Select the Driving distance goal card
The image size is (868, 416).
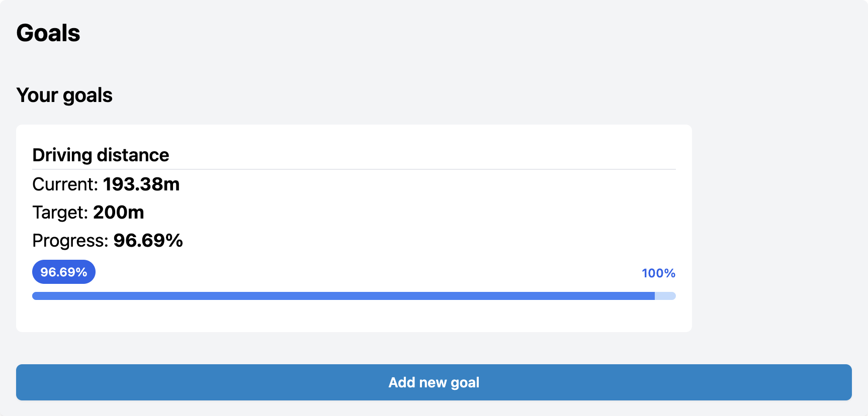coord(354,226)
